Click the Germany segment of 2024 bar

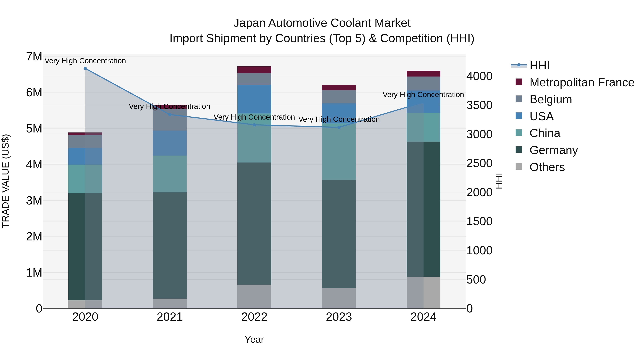tap(423, 209)
